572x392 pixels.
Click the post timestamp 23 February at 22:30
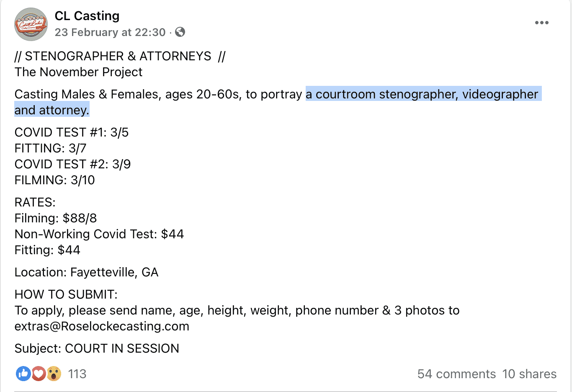(x=110, y=32)
